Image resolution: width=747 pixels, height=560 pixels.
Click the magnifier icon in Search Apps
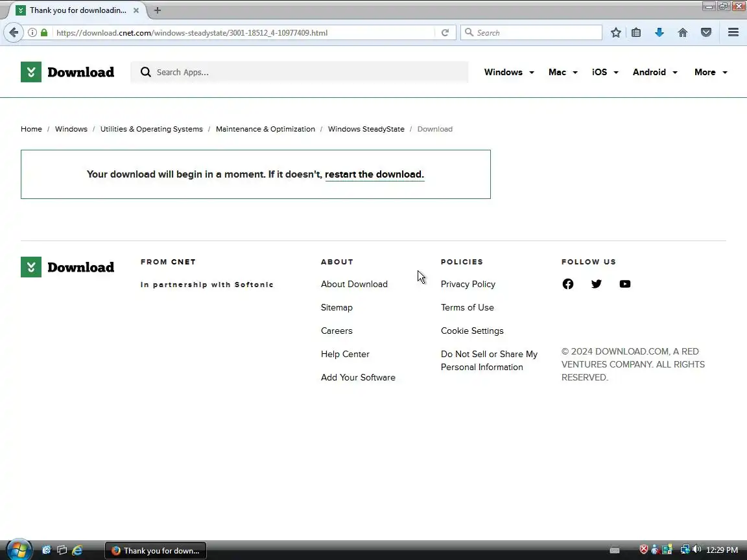click(146, 72)
